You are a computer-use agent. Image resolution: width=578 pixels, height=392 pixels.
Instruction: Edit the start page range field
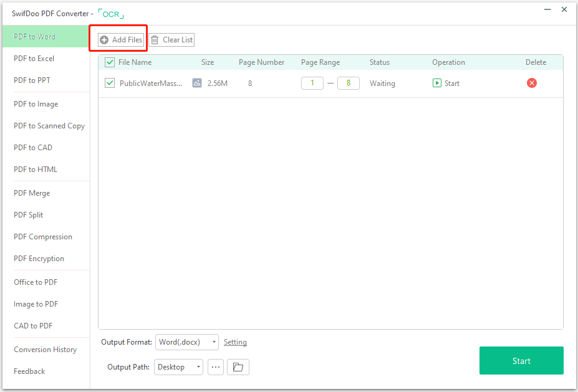tap(312, 83)
